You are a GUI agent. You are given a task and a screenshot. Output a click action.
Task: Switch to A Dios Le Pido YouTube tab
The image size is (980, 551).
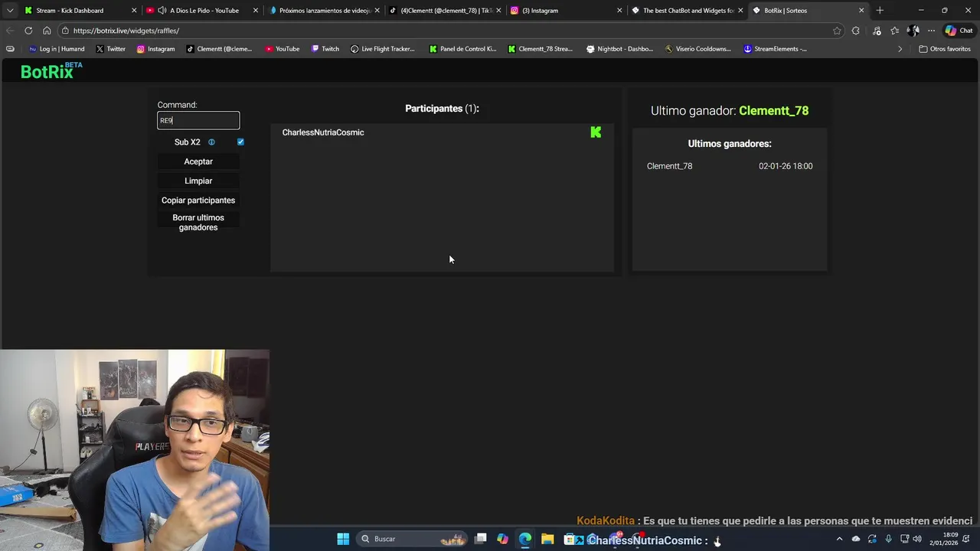(x=202, y=11)
